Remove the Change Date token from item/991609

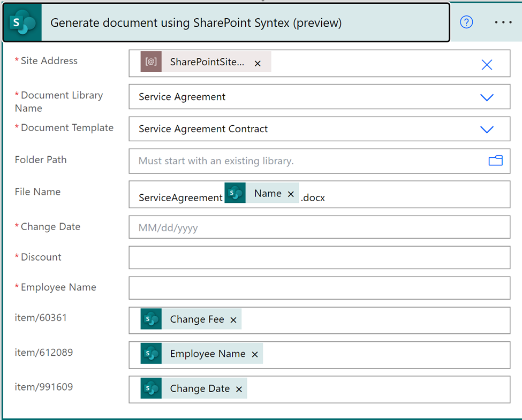[x=239, y=389]
